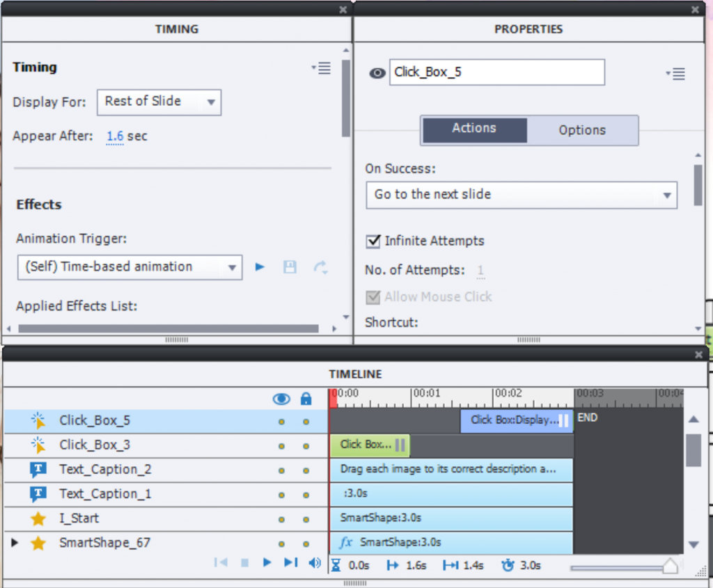Toggle visibility eye beside Click_Box_5 name field

(377, 73)
